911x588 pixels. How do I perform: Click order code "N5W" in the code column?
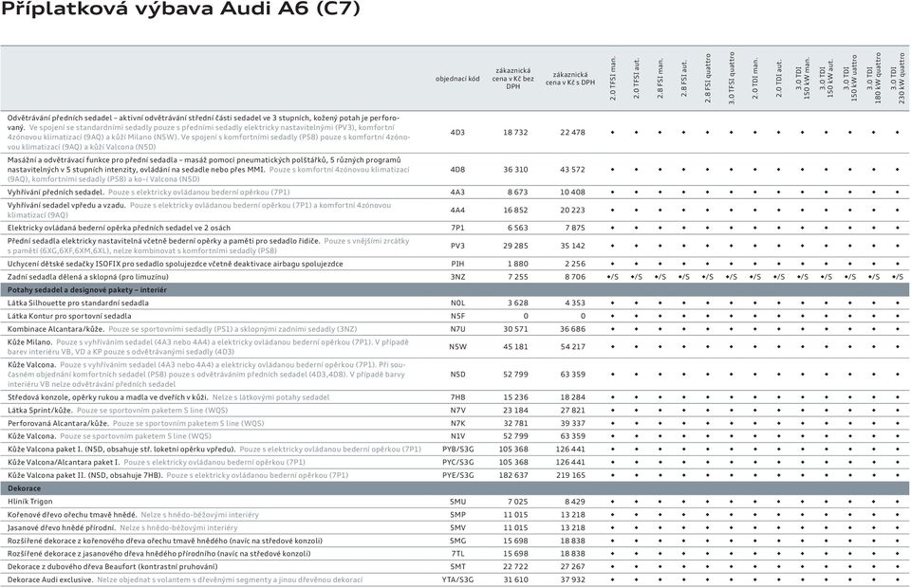[x=457, y=346]
